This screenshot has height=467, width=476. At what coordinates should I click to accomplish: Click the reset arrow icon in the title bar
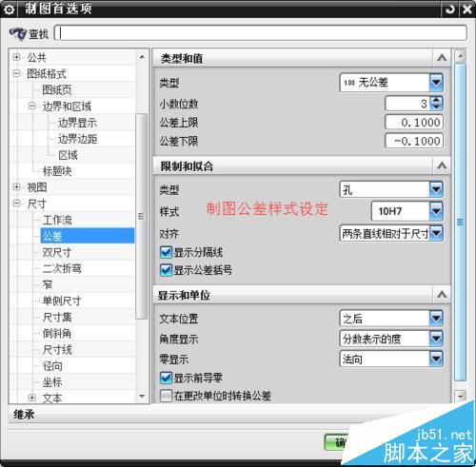point(450,10)
